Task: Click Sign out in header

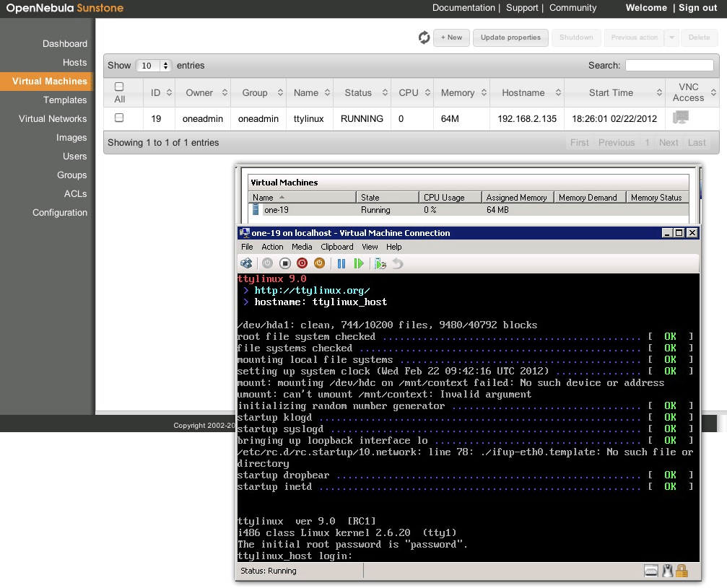Action: click(698, 8)
